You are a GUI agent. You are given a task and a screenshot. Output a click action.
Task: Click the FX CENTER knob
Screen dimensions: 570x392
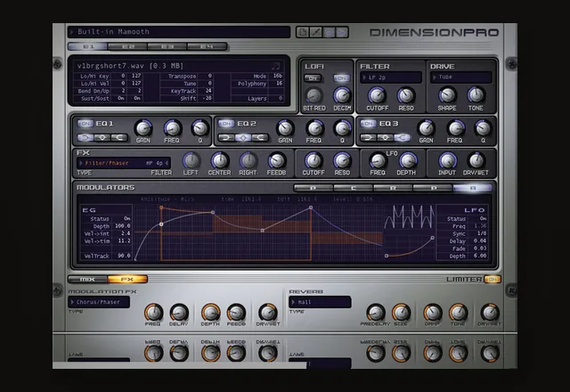pos(219,160)
